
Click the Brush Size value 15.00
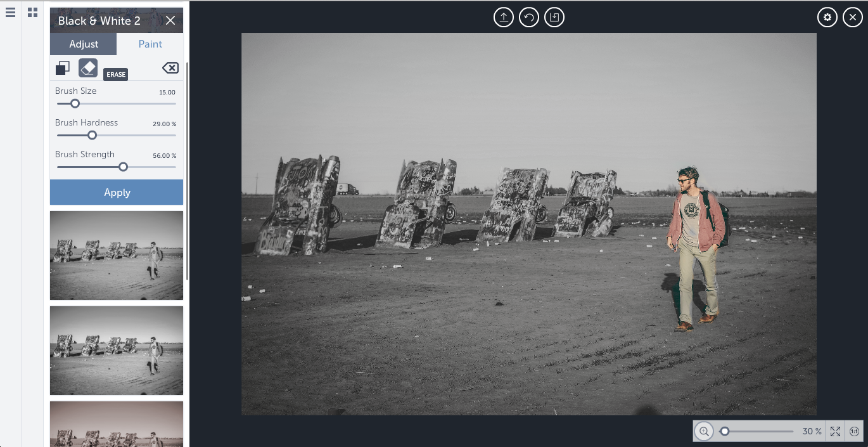[x=167, y=93]
